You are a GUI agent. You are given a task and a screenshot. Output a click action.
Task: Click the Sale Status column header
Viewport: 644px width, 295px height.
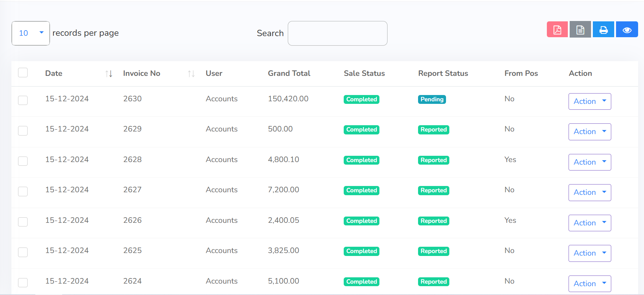tap(364, 73)
